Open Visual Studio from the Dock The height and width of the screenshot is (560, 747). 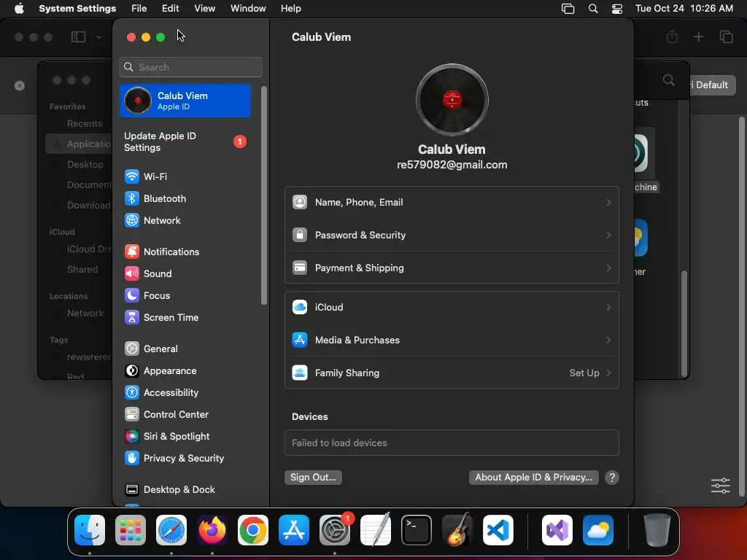(x=557, y=530)
